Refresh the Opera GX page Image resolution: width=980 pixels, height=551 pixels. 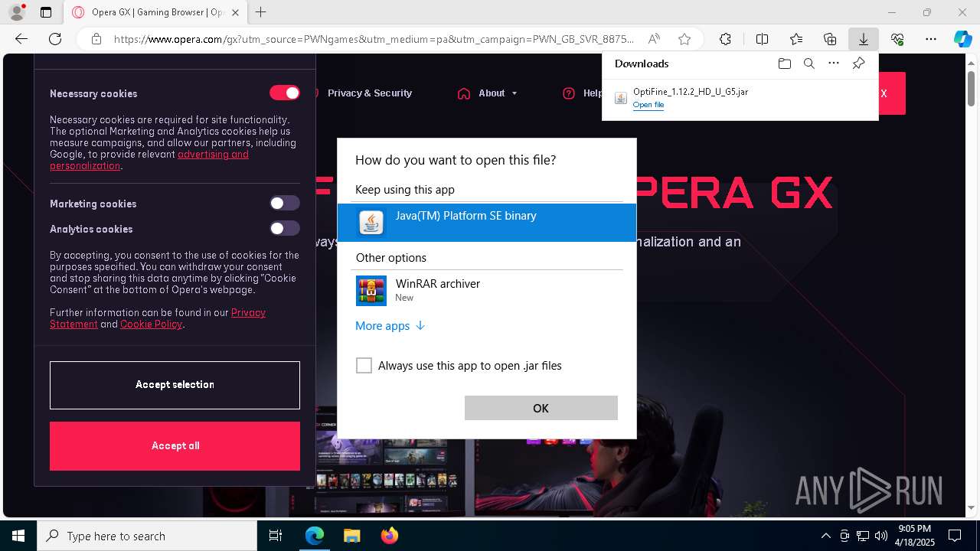55,39
